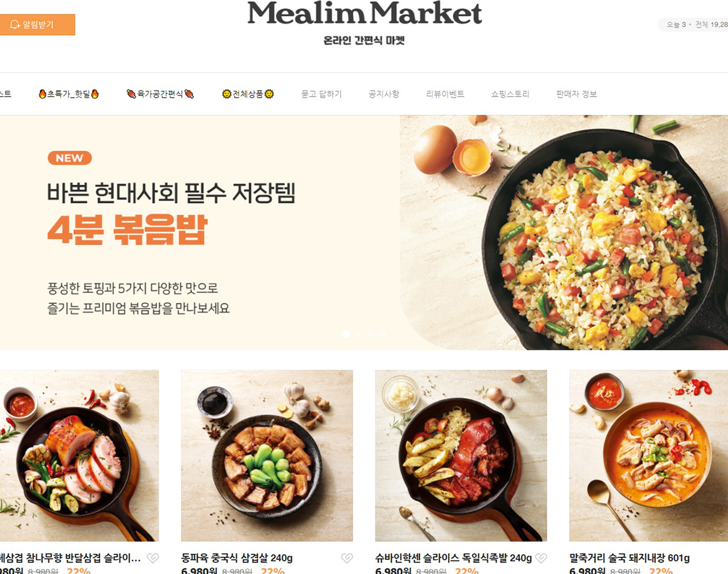
Task: Toggle wishlist heart for 동파육 중국식 삼겹살
Action: 347,558
